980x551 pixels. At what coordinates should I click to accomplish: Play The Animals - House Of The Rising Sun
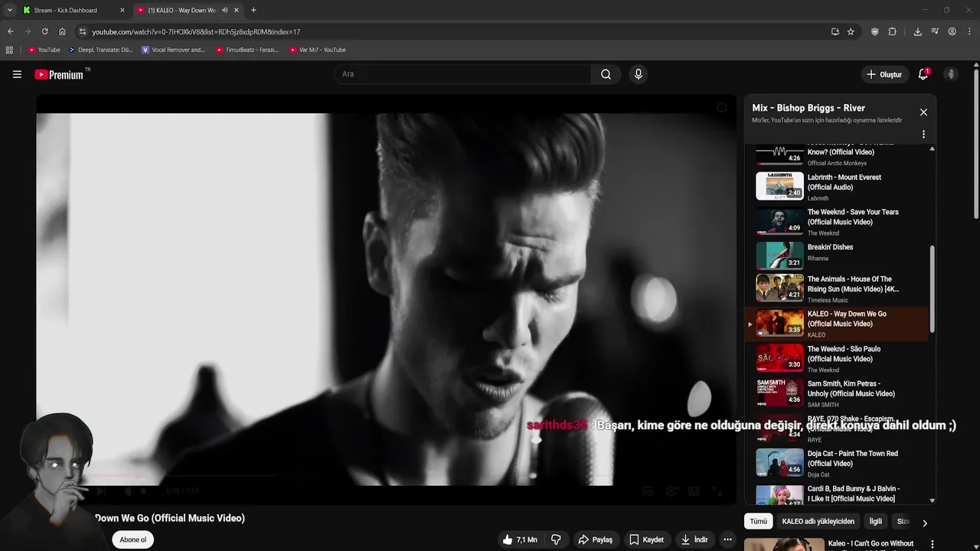tap(838, 289)
